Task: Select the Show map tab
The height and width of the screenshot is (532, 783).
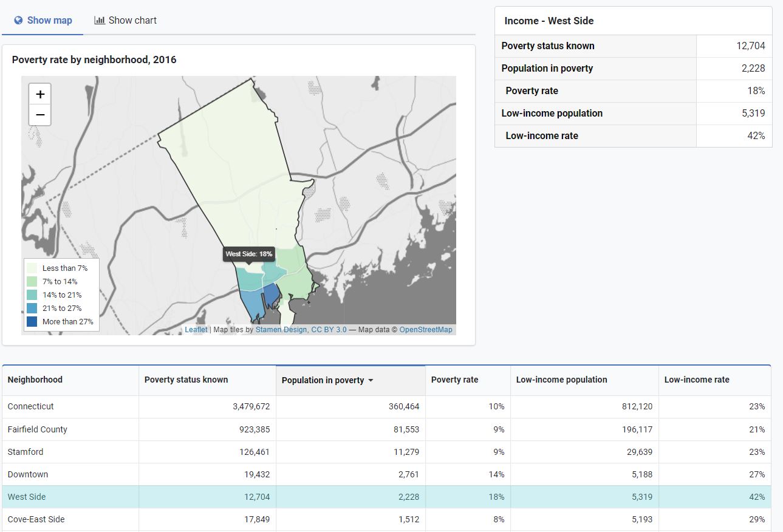Action: (43, 20)
